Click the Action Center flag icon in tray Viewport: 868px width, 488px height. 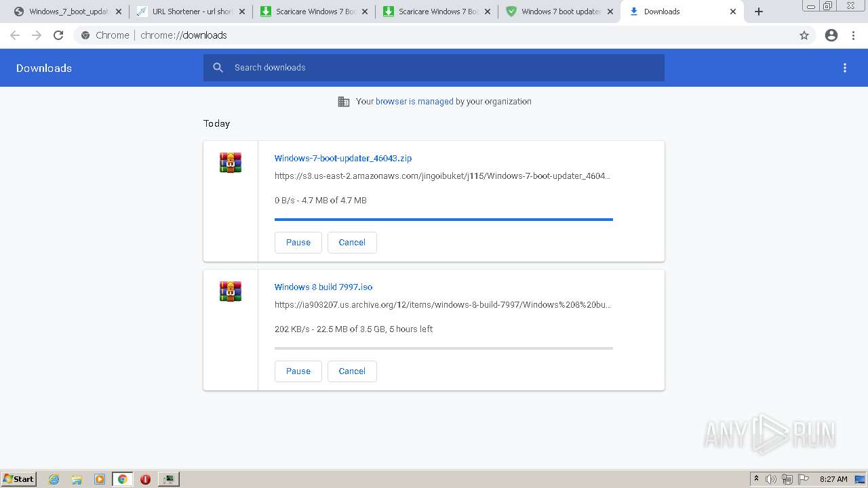(804, 479)
